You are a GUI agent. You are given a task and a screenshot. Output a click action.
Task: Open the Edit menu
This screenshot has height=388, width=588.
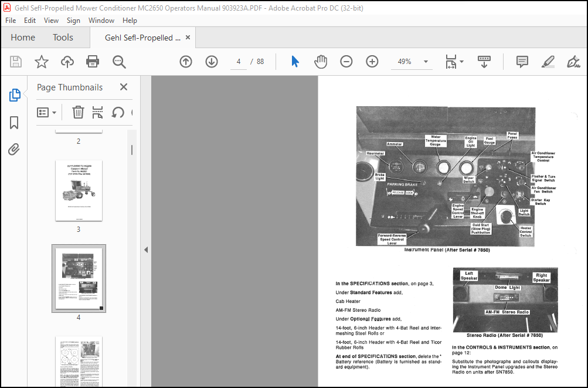(30, 21)
